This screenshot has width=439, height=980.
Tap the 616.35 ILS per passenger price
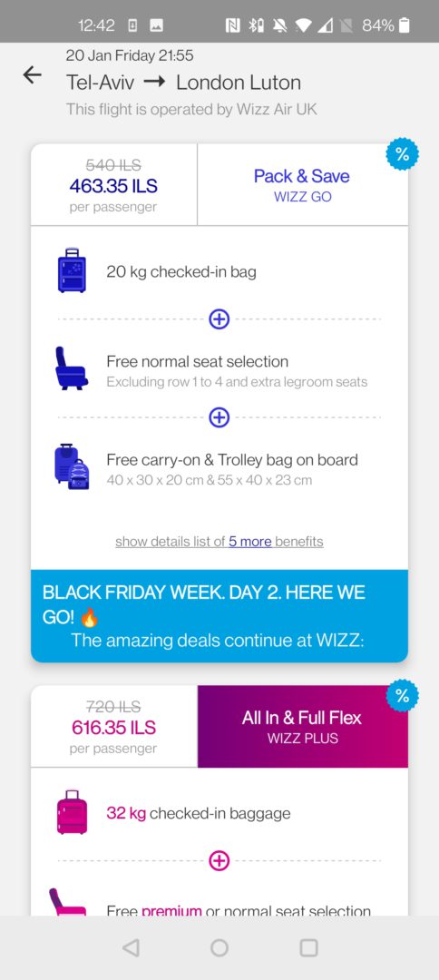click(113, 727)
